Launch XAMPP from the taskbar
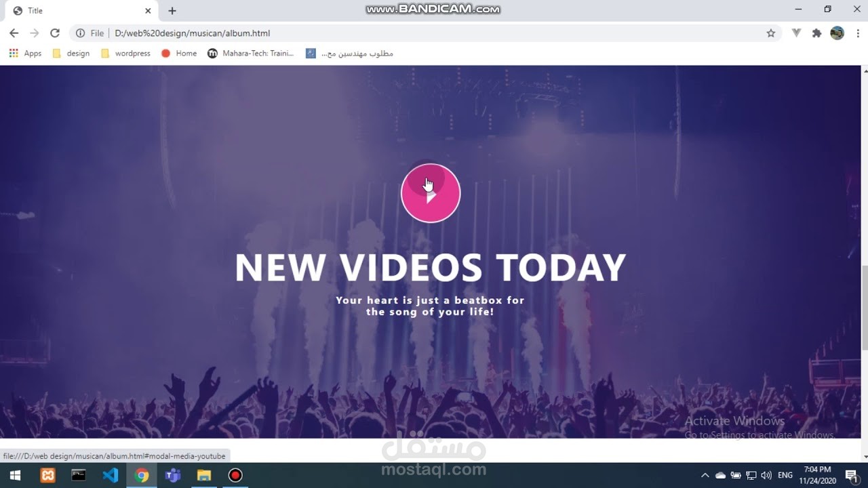 (47, 475)
